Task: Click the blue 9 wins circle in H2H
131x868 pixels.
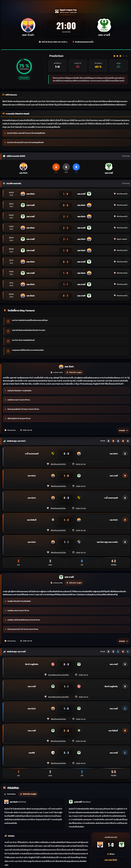Action: pyautogui.click(x=76, y=167)
